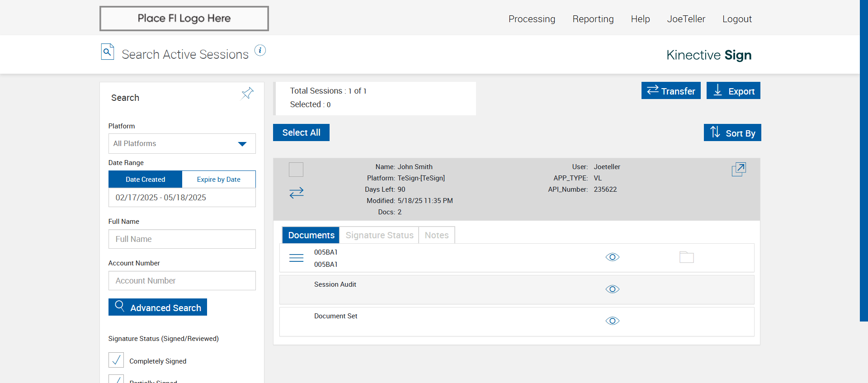The image size is (868, 383).
Task: Switch to the Signature Status tab
Action: [x=379, y=235]
